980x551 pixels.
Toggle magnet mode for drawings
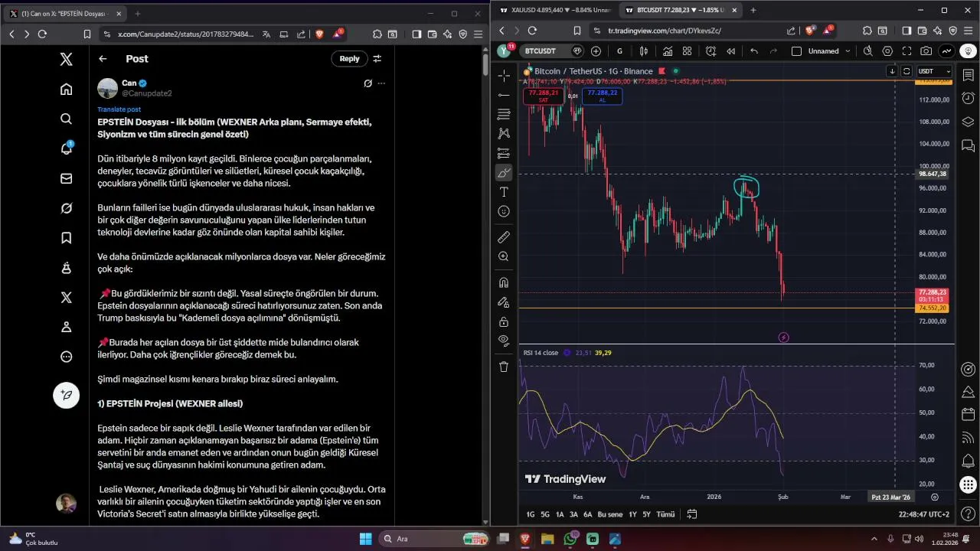504,282
